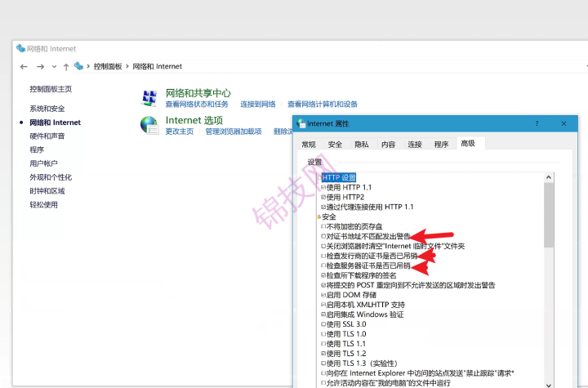Toggle 使用 HTTP2 checkbox

323,197
